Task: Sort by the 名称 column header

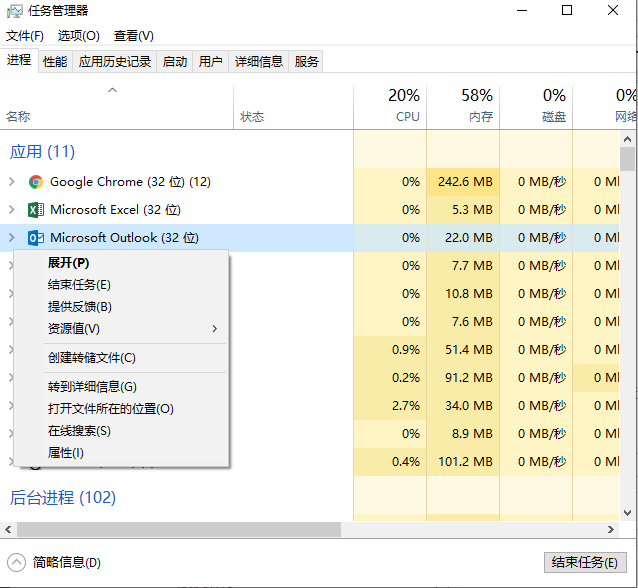Action: [117, 108]
